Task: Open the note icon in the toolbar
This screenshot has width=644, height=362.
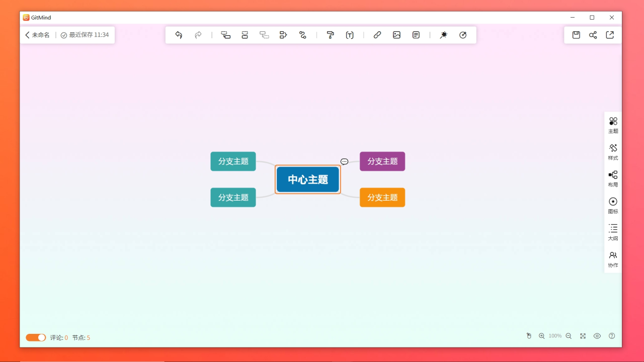Action: coord(416,35)
